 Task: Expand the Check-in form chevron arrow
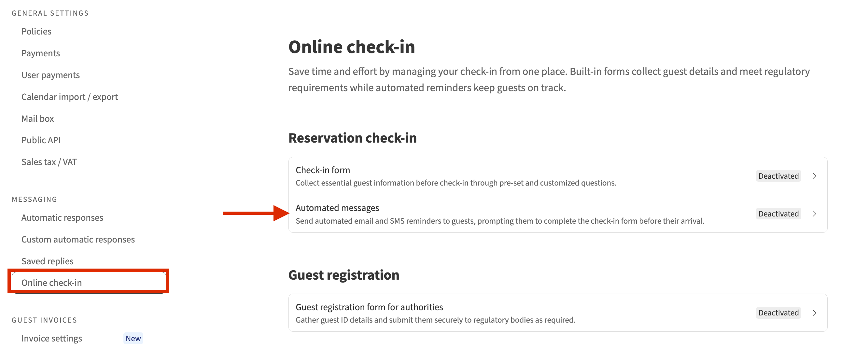[814, 176]
